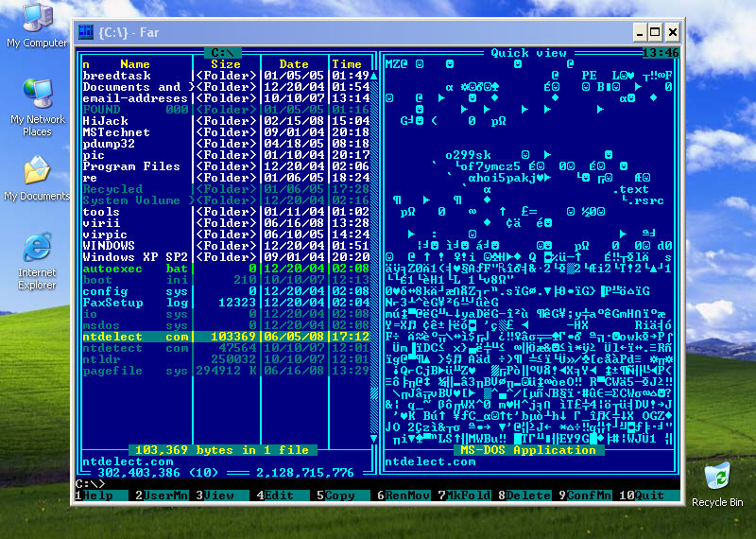Select the pic folder row
Viewport: 756px width, 539px height.
[x=226, y=155]
